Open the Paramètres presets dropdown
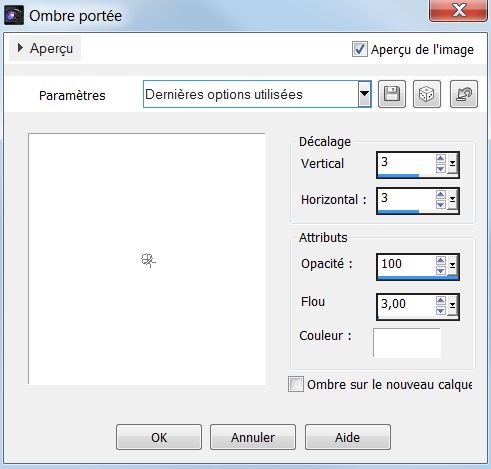The image size is (491, 469). pos(364,94)
